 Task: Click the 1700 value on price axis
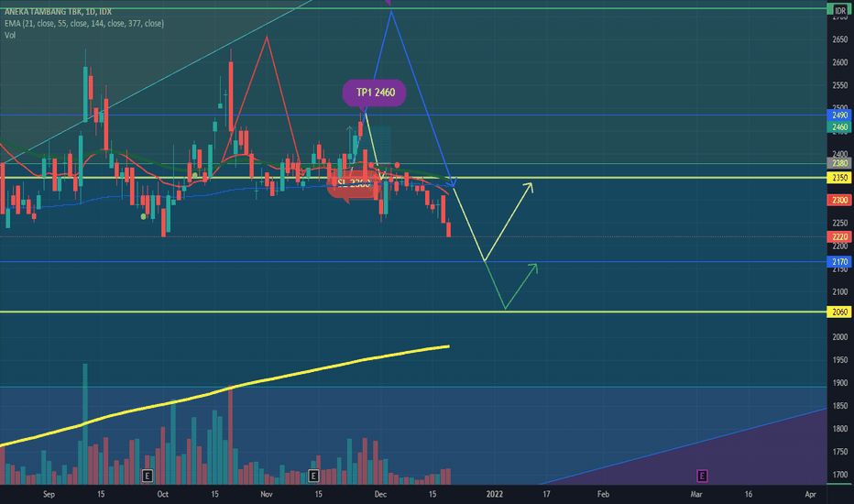coord(840,475)
